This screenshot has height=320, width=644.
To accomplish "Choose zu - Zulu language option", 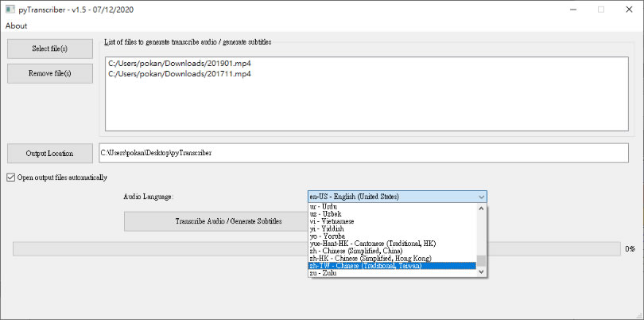I will pyautogui.click(x=324, y=272).
